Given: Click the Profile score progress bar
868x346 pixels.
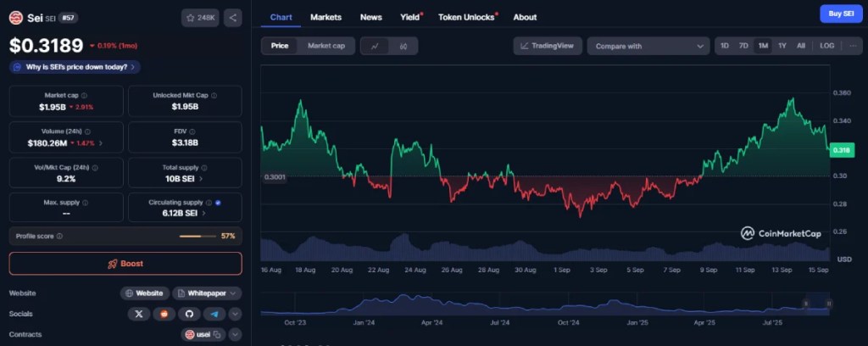Looking at the screenshot, I should click(x=198, y=237).
